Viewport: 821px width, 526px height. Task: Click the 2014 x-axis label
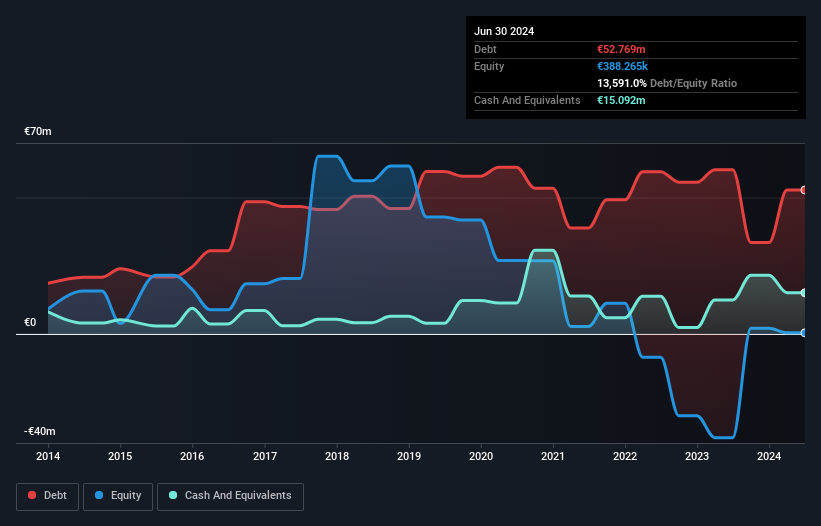[48, 456]
